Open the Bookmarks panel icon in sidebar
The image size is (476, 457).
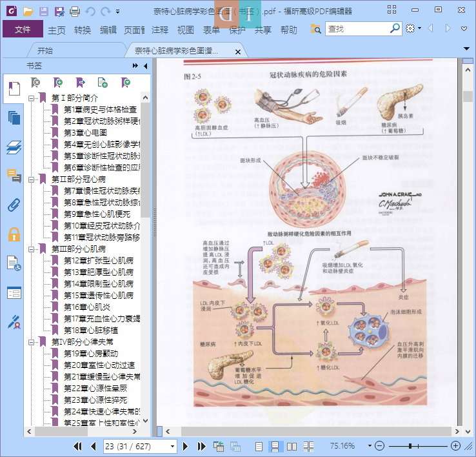[x=14, y=88]
